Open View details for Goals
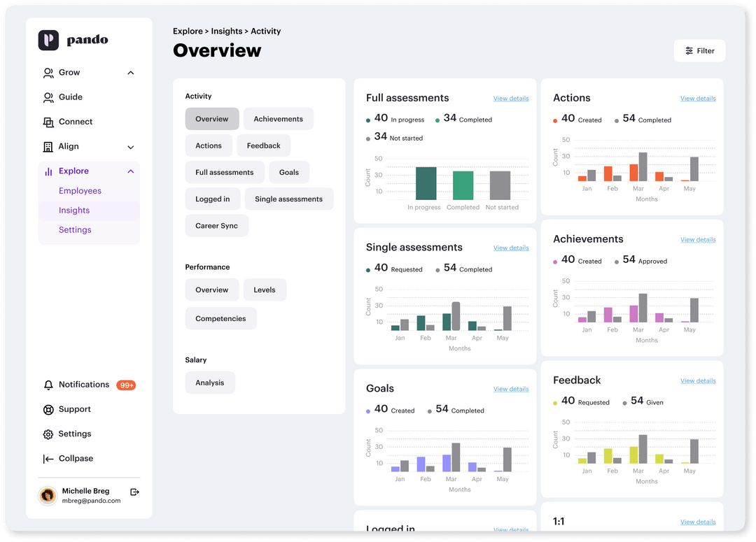 tap(511, 389)
